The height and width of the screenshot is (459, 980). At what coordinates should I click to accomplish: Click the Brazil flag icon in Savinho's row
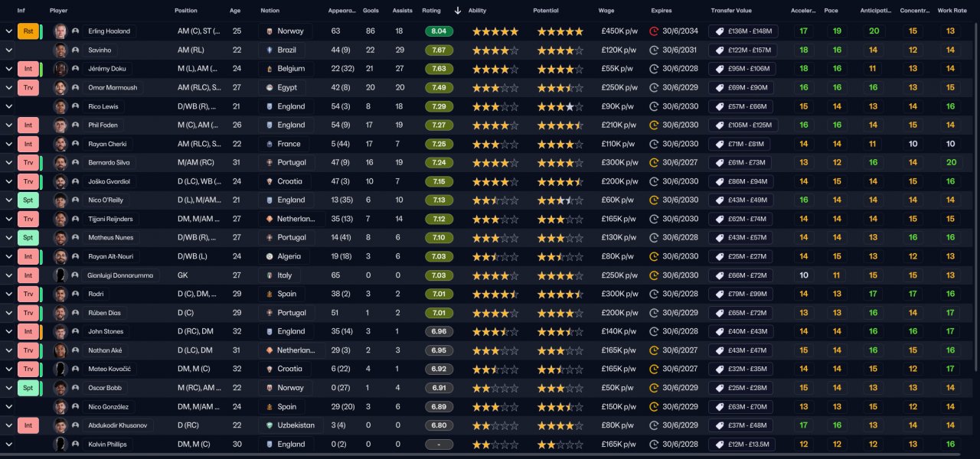tap(269, 50)
